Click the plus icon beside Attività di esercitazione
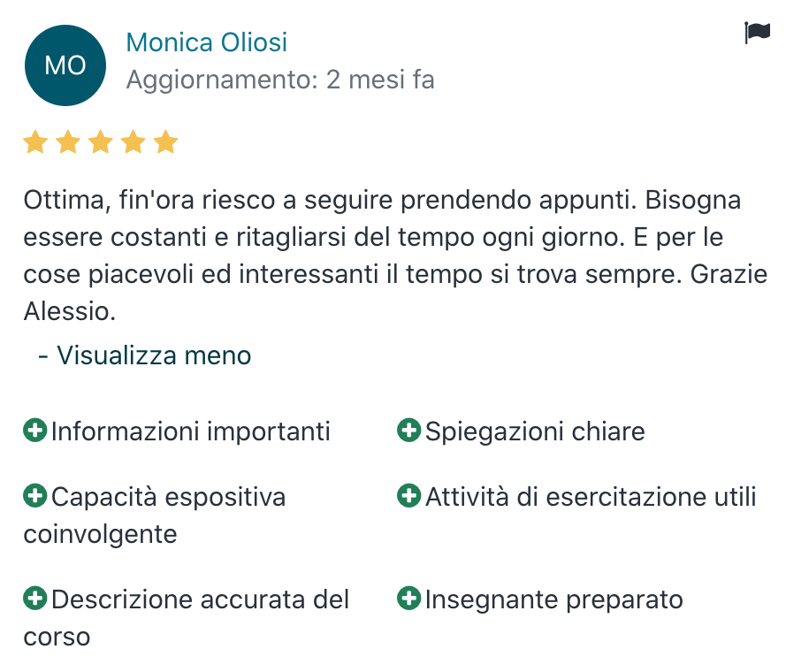Viewport: 809px width, 672px height. tap(409, 496)
